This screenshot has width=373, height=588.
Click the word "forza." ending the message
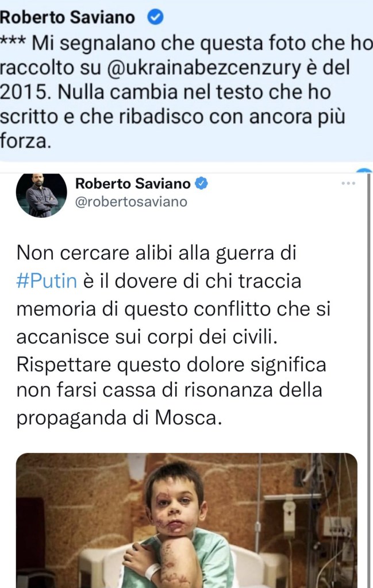tap(25, 141)
